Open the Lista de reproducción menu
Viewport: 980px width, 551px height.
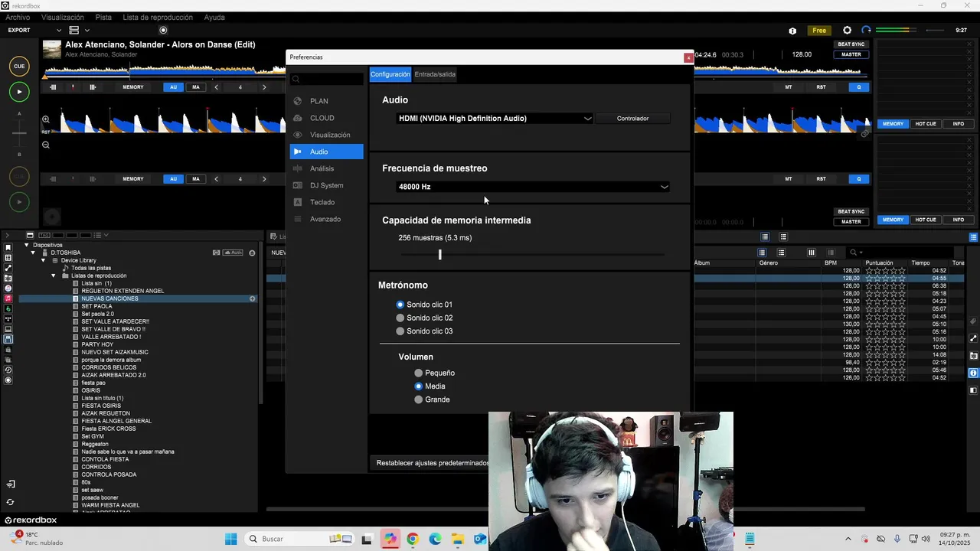pos(158,17)
